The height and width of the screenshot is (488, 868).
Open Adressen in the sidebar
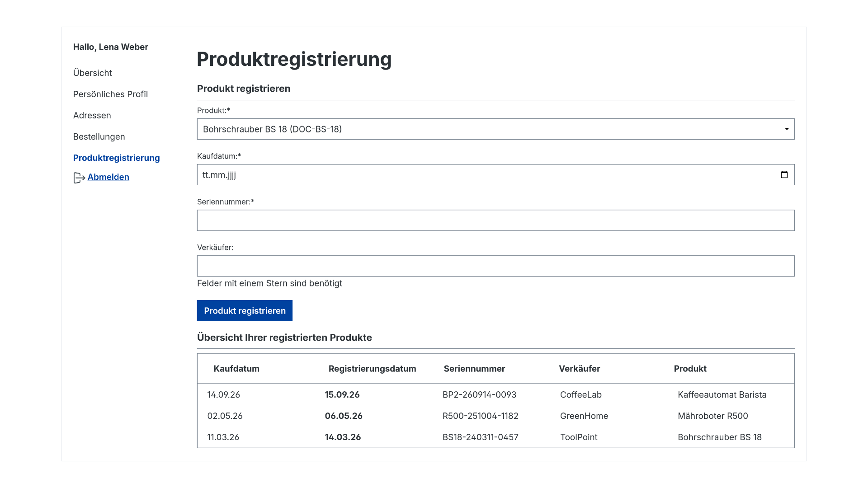[92, 115]
